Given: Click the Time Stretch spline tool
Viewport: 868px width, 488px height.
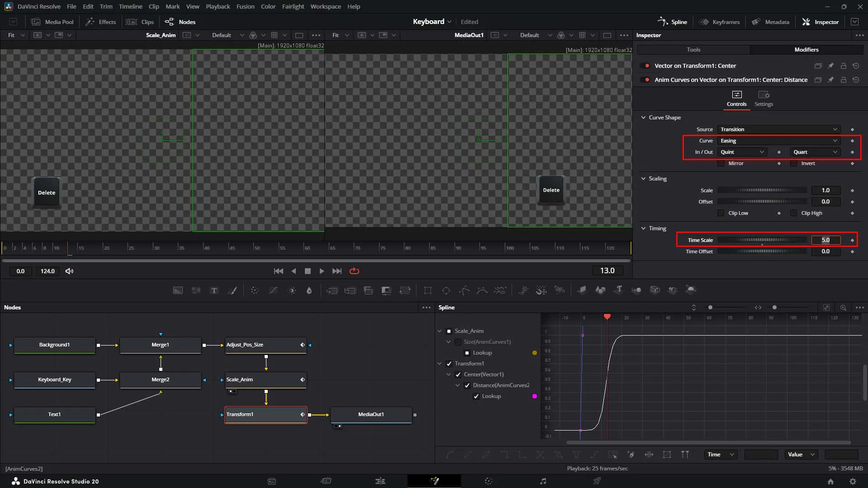Looking at the screenshot, I should 649,455.
